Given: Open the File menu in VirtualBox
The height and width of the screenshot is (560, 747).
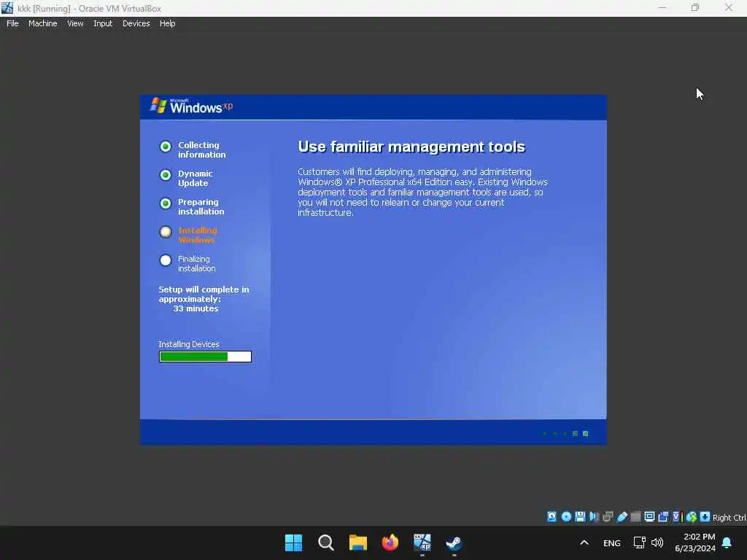Looking at the screenshot, I should pyautogui.click(x=12, y=23).
